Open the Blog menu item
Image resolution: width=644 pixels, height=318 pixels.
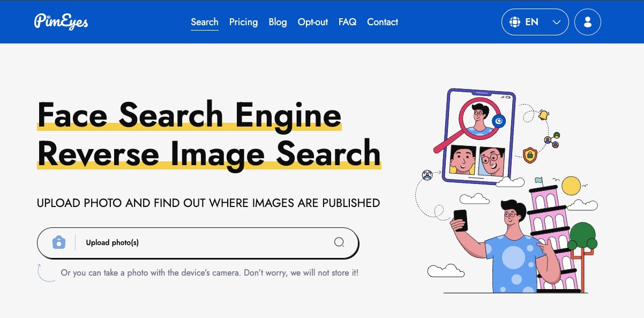pyautogui.click(x=278, y=22)
